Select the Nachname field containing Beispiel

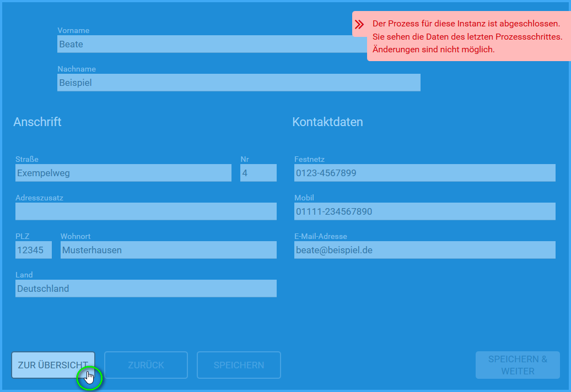tap(239, 82)
